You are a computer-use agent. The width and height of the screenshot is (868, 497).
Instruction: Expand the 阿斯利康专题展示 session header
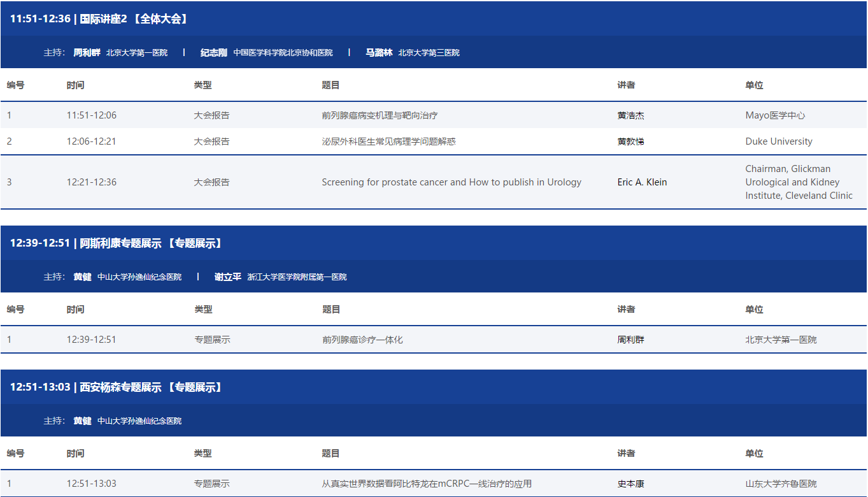[116, 243]
